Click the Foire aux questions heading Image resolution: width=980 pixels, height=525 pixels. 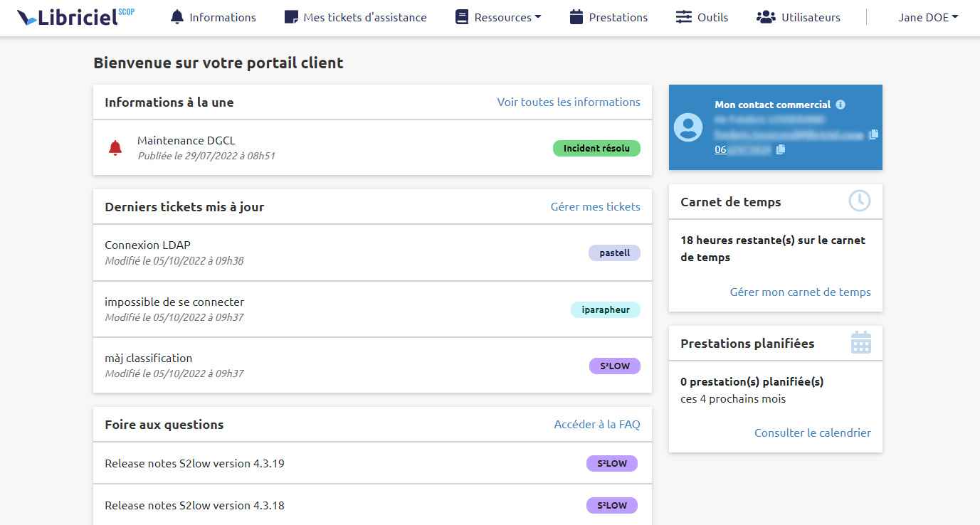click(x=164, y=425)
